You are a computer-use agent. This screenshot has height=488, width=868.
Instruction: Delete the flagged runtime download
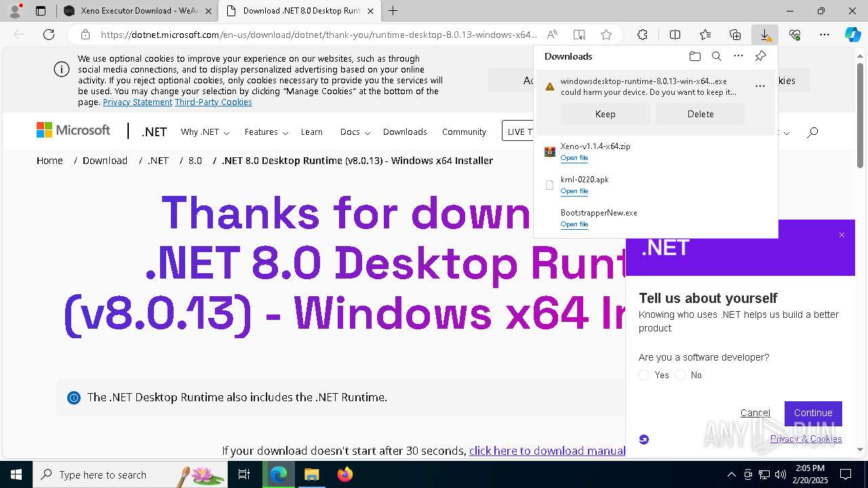pyautogui.click(x=701, y=114)
